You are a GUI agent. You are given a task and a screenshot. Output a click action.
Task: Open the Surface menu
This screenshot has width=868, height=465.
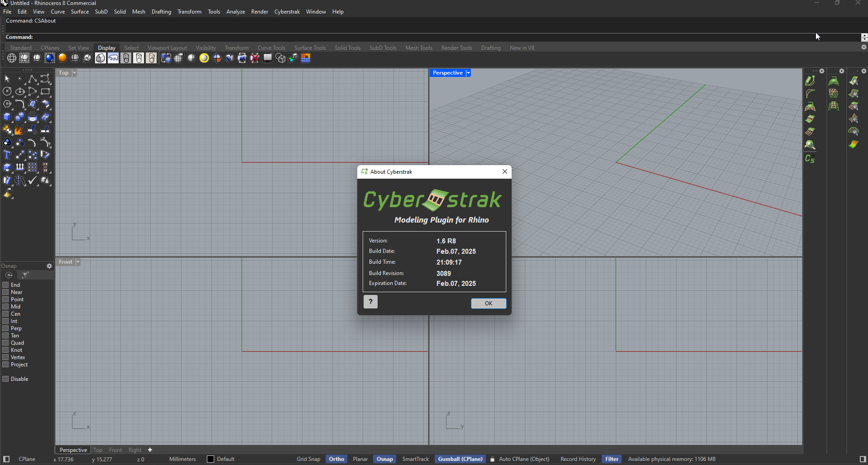80,12
